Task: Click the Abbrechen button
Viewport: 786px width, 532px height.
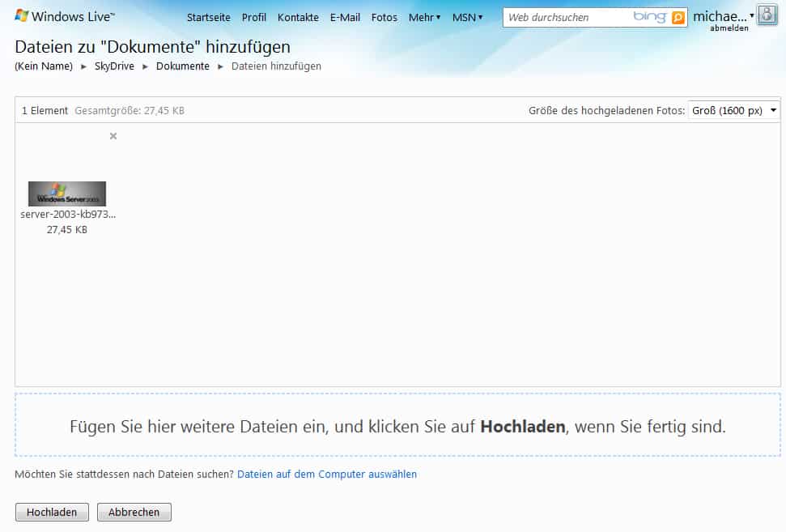Action: click(134, 512)
